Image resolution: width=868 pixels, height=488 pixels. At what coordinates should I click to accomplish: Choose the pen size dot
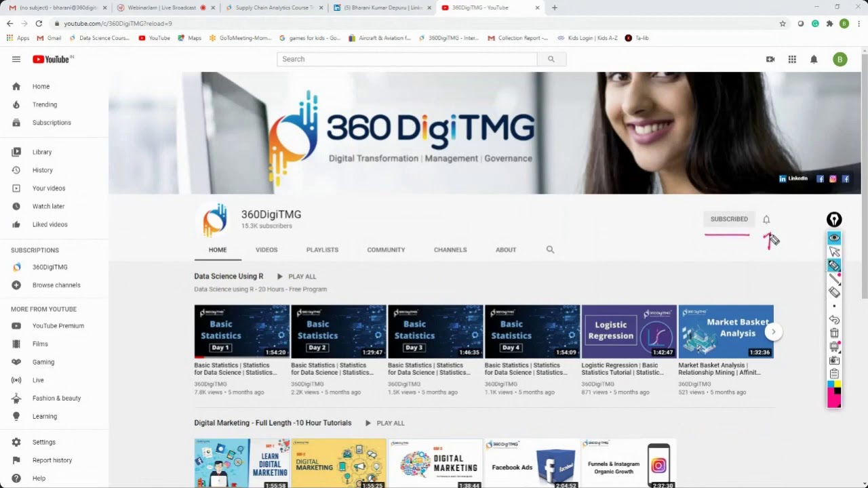(834, 306)
